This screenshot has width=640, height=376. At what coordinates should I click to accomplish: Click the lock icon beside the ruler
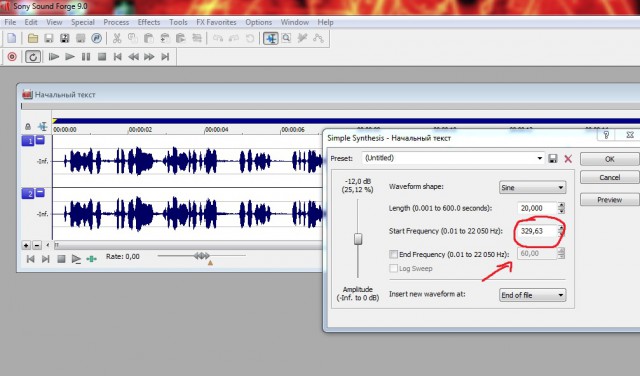[28, 127]
